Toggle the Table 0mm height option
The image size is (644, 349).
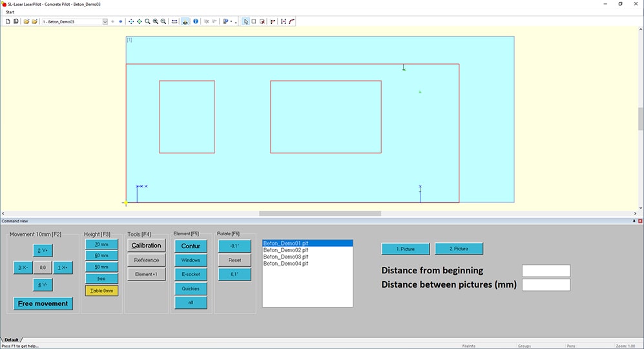[101, 291]
